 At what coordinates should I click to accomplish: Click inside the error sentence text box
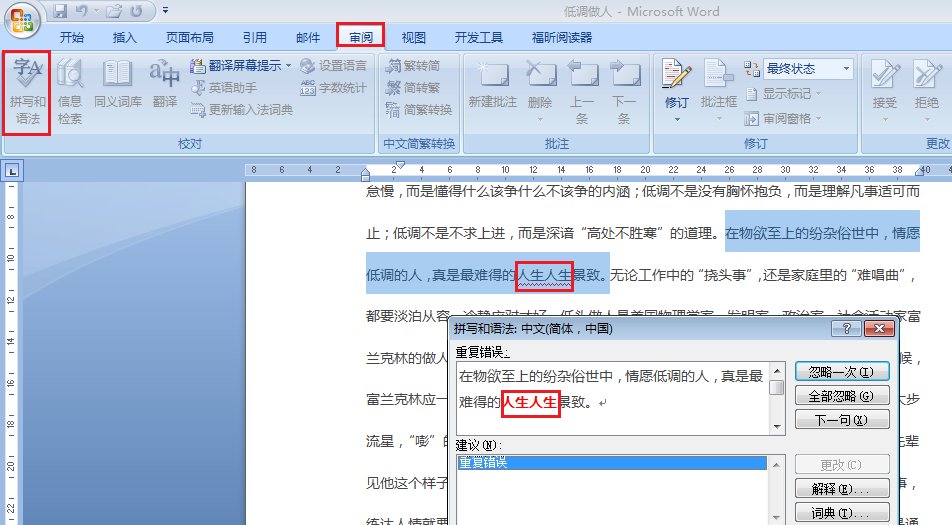coord(613,398)
